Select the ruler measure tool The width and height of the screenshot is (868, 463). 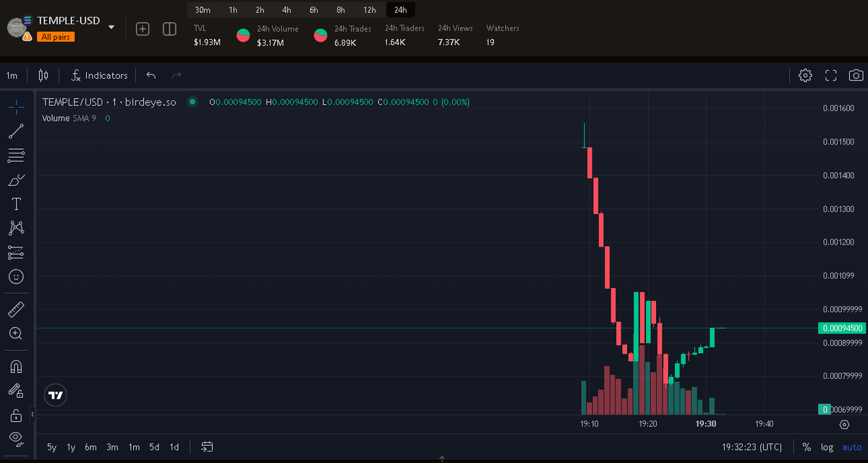[x=16, y=310]
